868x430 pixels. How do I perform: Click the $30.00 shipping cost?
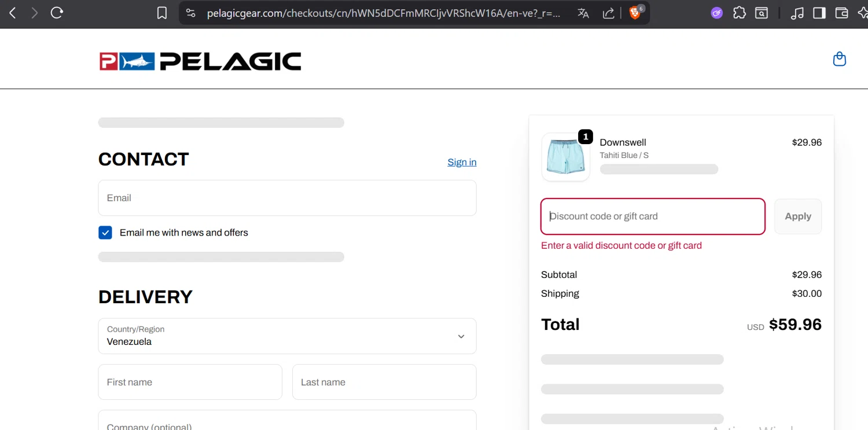tap(807, 293)
